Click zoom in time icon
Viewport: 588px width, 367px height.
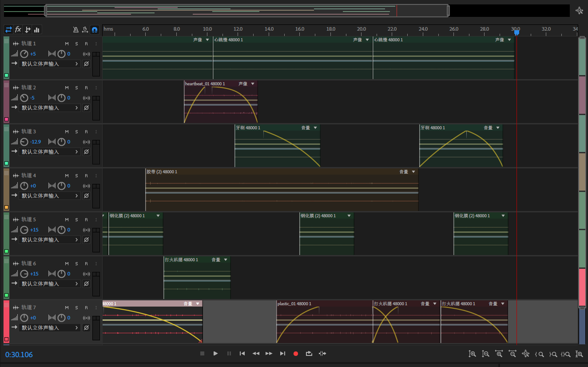coord(499,354)
